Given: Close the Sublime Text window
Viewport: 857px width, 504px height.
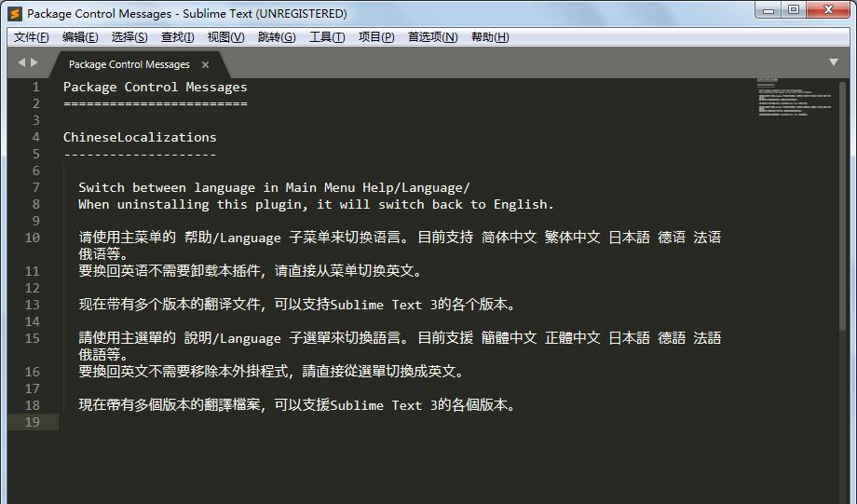Looking at the screenshot, I should pos(828,10).
